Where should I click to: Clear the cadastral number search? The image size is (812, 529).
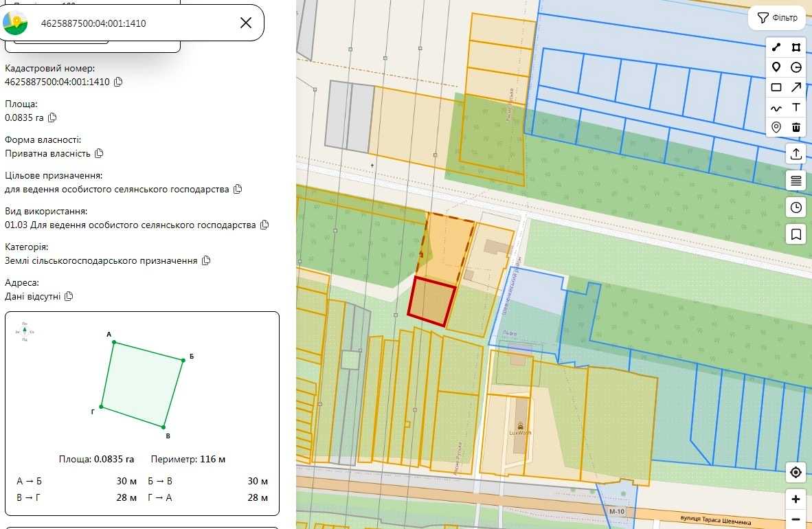[x=246, y=23]
